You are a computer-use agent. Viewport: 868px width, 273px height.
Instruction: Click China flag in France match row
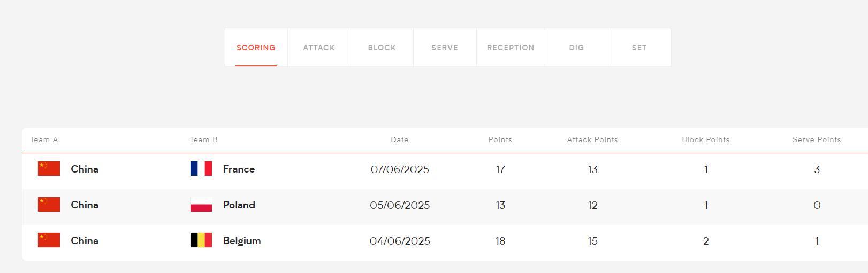coord(49,169)
